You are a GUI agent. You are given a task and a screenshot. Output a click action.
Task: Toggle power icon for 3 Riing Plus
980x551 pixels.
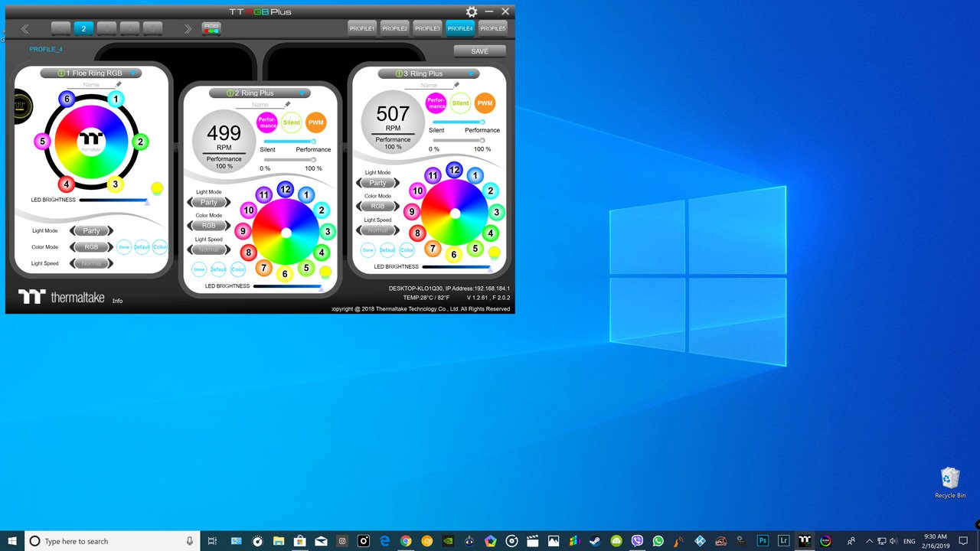[398, 74]
